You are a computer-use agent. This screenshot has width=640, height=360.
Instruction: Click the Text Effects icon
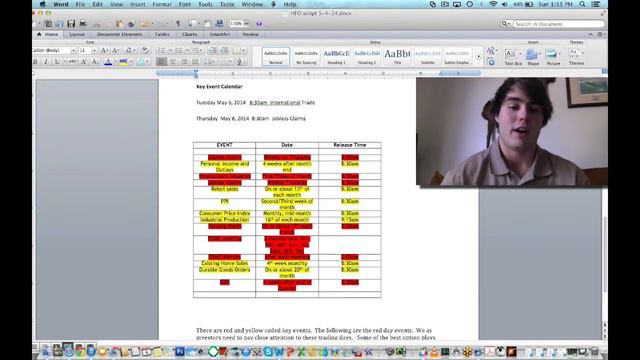[141, 62]
